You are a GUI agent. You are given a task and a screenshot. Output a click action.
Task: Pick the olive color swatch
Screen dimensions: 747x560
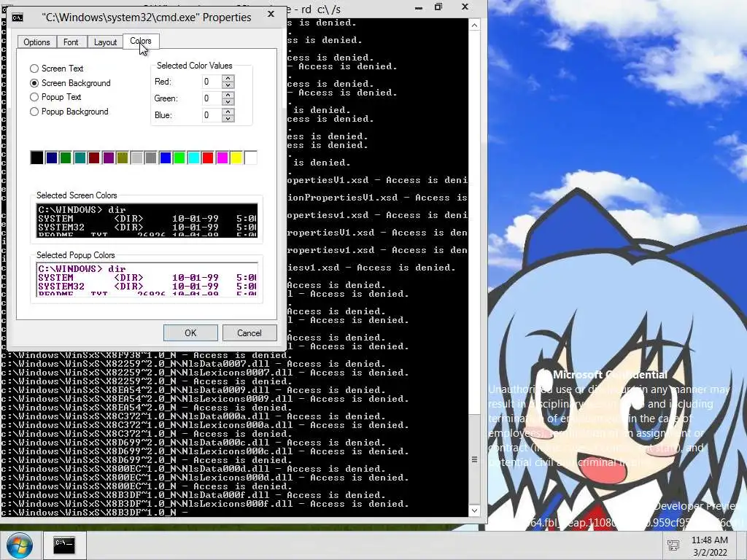(123, 157)
